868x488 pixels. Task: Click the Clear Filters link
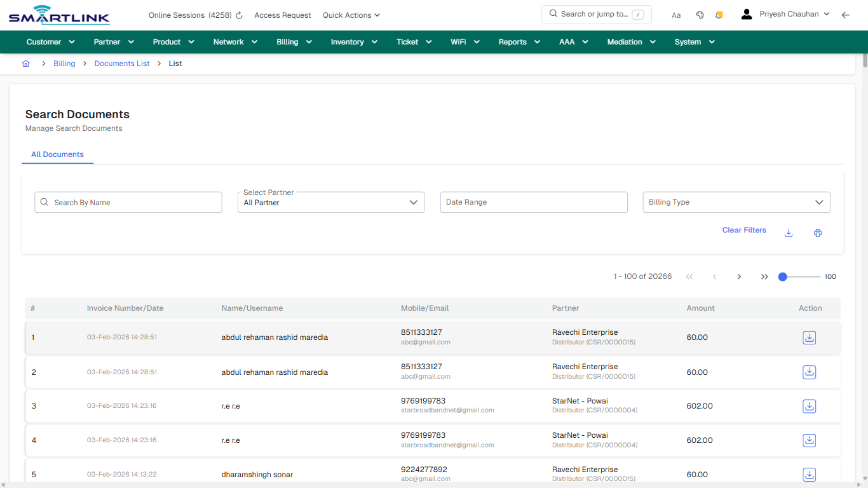744,230
